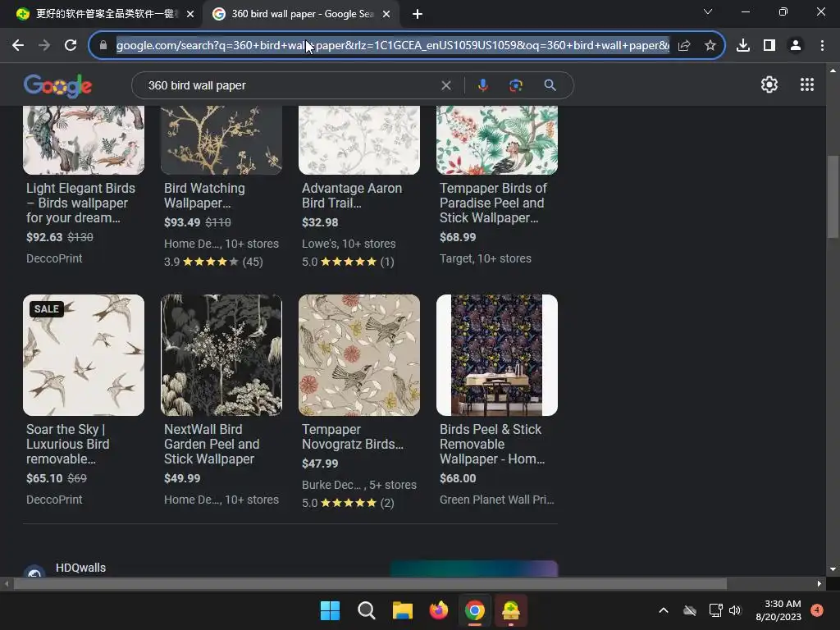
Task: Click the browser forward arrow
Action: coord(44,46)
